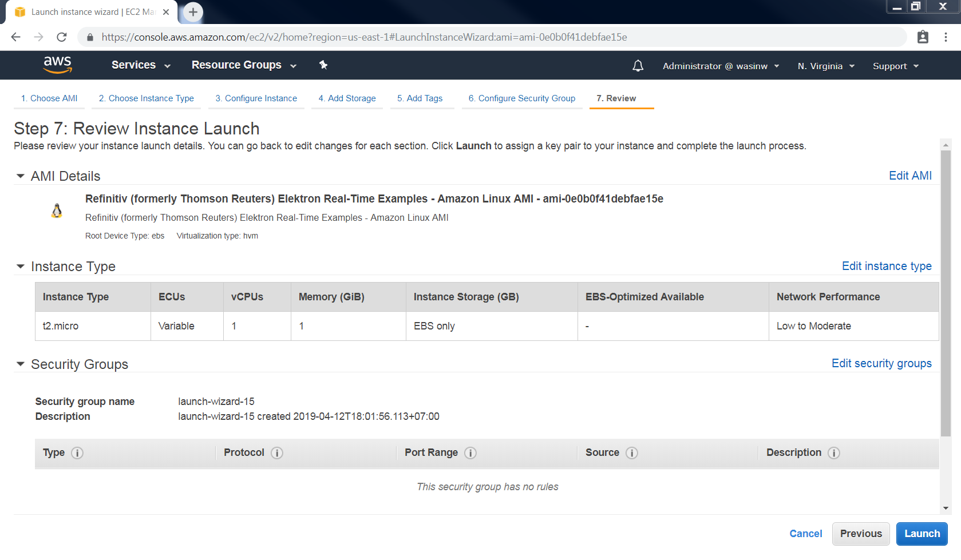
Task: Open a new browser tab with plus icon
Action: [193, 12]
